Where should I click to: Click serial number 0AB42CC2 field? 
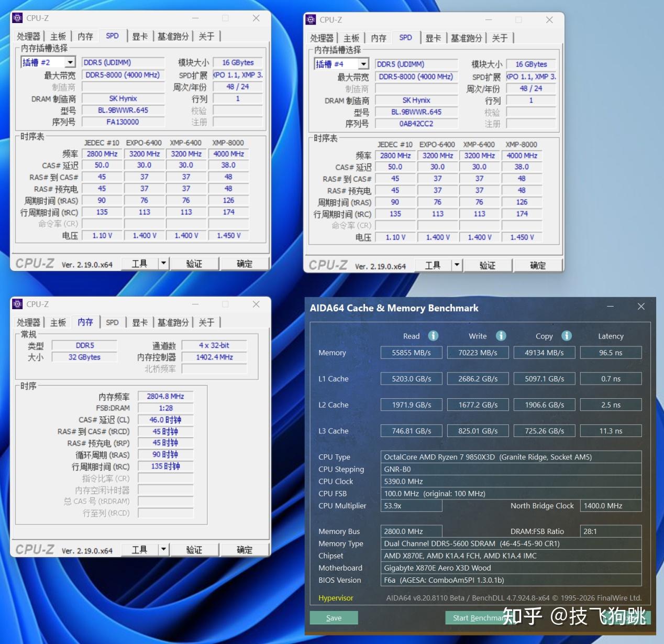(416, 124)
